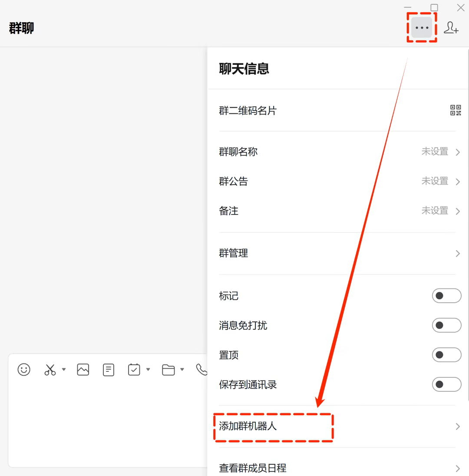Select the scissors screenshot tool
The image size is (469, 476).
[50, 370]
